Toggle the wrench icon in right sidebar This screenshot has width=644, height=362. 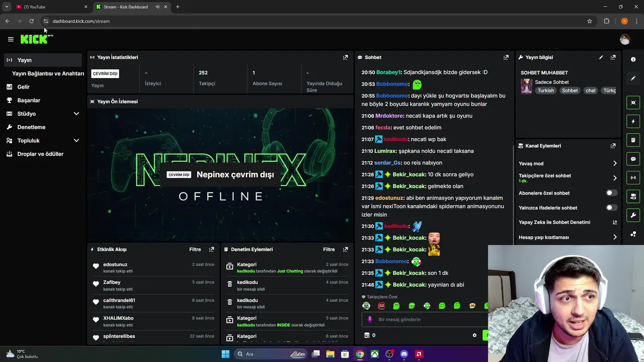[x=633, y=215]
